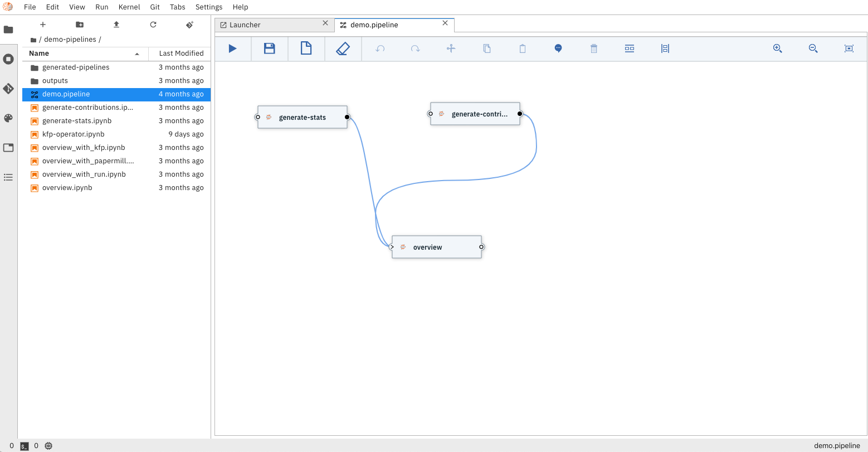Screen dimensions: 868x452
Task: Close the Launcher tab
Action: tap(325, 23)
